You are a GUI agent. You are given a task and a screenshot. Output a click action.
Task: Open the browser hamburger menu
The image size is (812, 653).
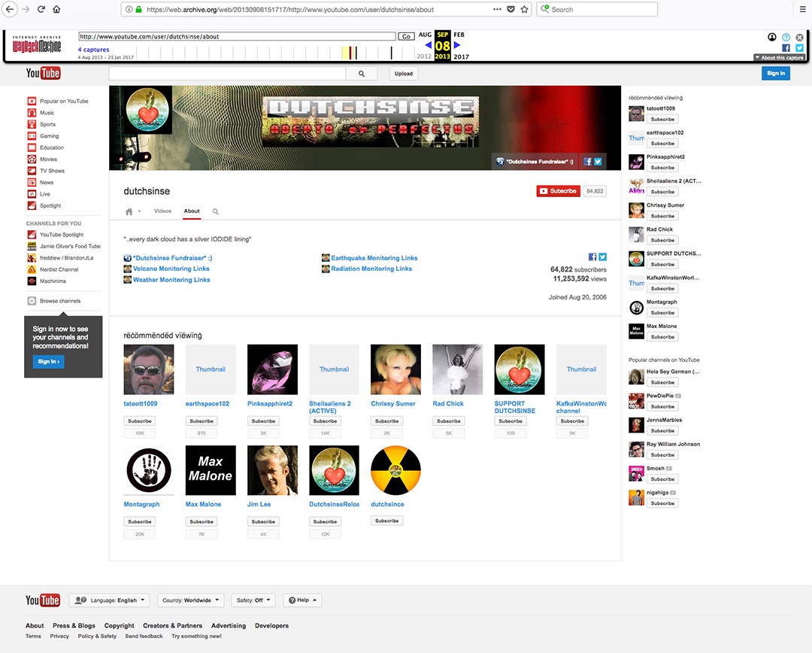[x=803, y=9]
